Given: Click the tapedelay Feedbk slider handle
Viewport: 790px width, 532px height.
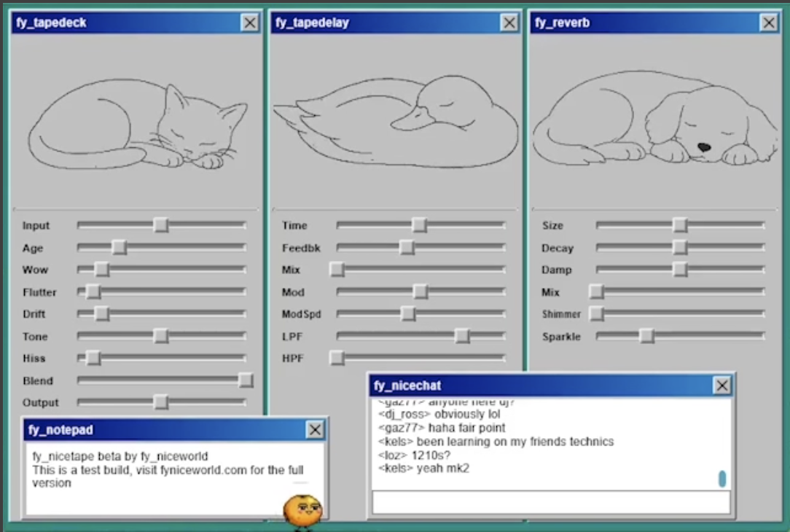Looking at the screenshot, I should click(407, 248).
